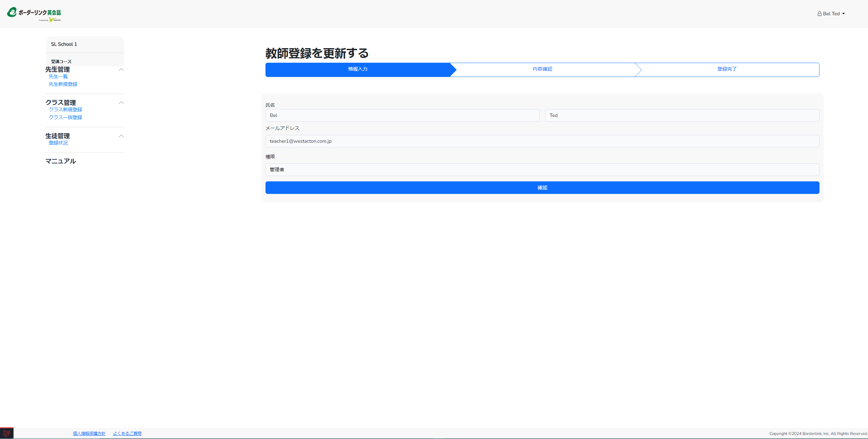Open クラス一括登録 link
The image size is (868, 439).
65,118
